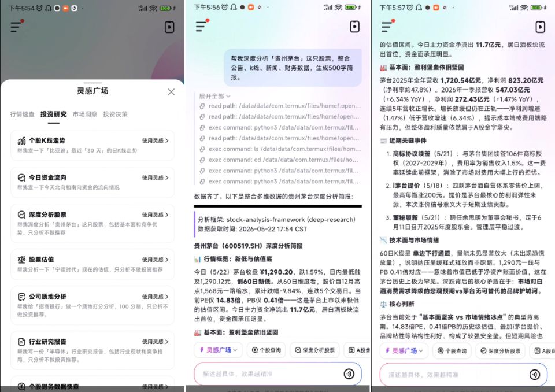
Task: Click heading 贵州茅台(600519.SH)深度分析简报
Action: click(x=248, y=246)
